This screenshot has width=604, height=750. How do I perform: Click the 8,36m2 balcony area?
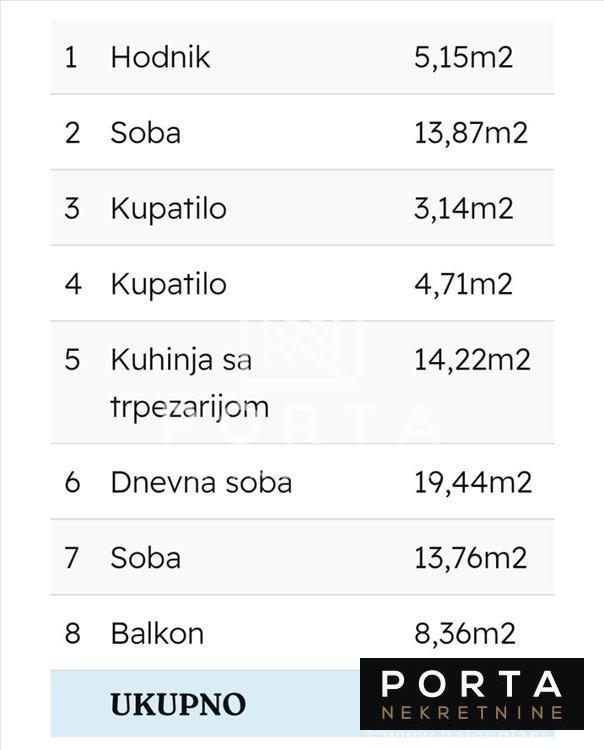pos(464,633)
